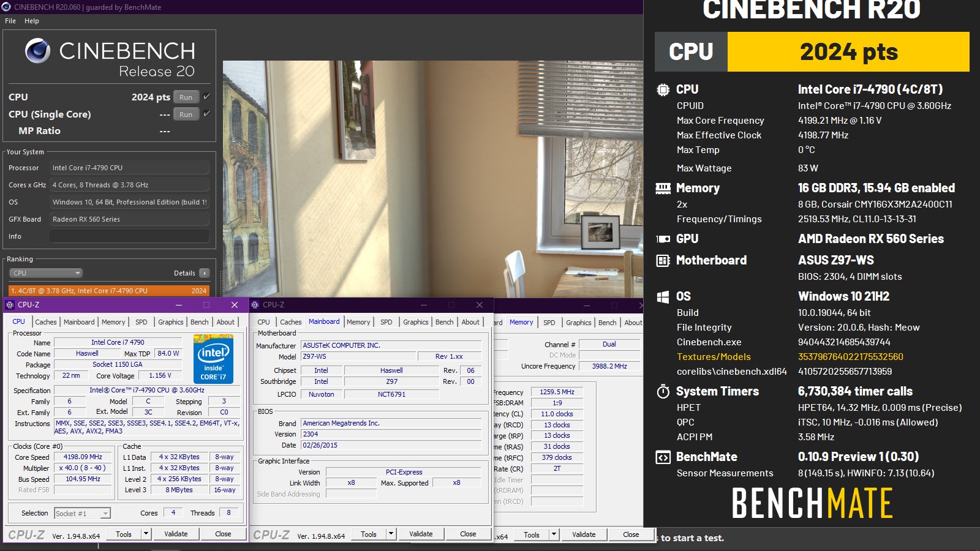
Task: Click the Uncore Frequency 3988.2 MHz value
Action: [x=609, y=366]
